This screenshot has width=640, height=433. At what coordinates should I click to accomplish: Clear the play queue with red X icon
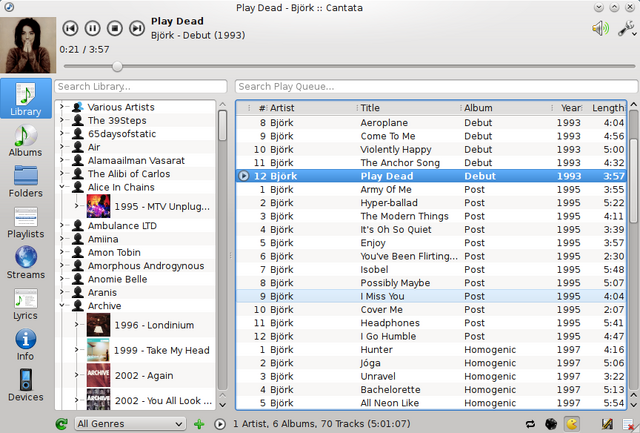[628, 424]
